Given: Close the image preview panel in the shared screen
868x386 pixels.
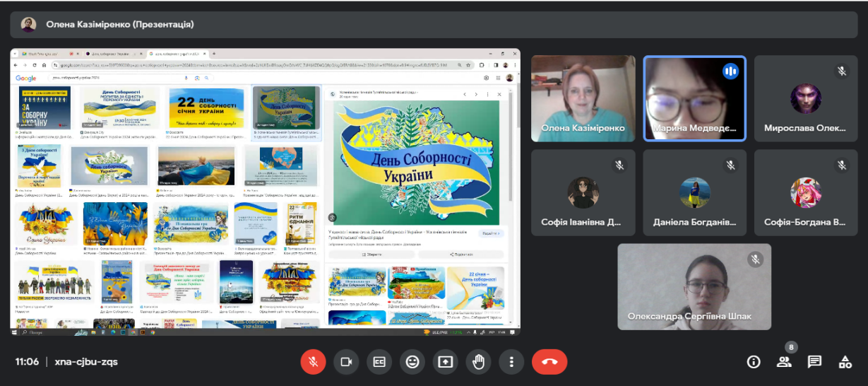Looking at the screenshot, I should pos(499,93).
